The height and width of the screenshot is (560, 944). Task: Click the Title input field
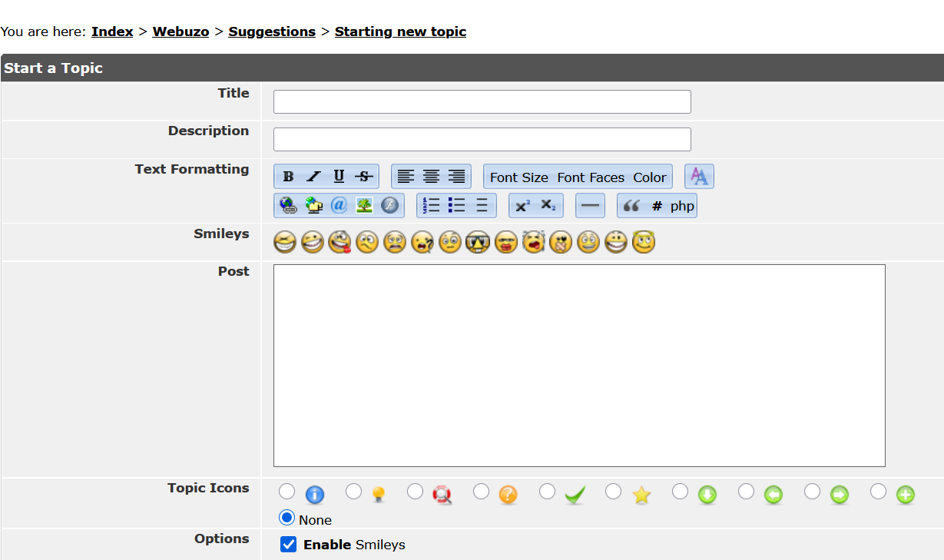coord(482,101)
